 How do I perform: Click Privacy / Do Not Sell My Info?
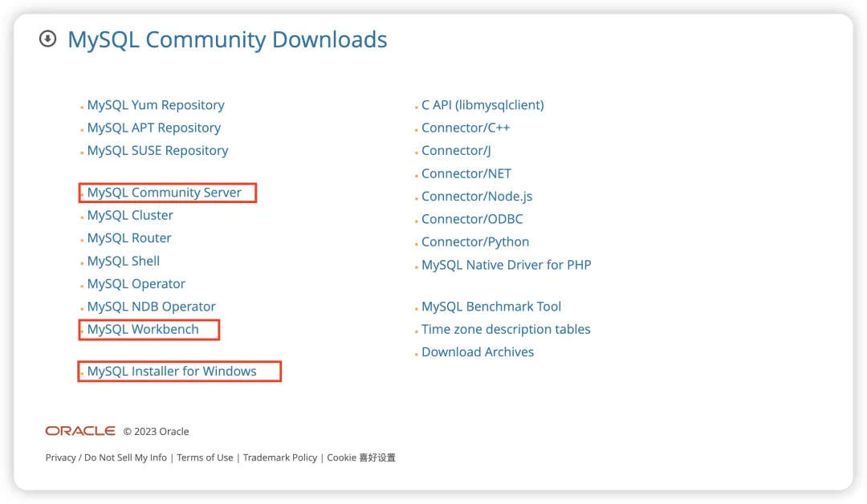tap(106, 457)
